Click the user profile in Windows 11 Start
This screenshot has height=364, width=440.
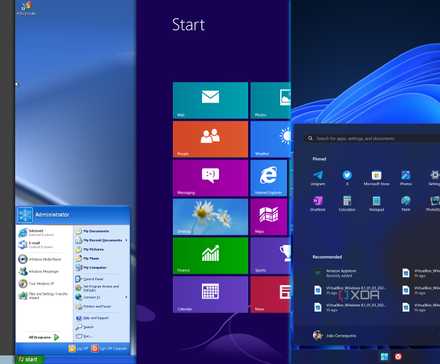pyautogui.click(x=335, y=335)
